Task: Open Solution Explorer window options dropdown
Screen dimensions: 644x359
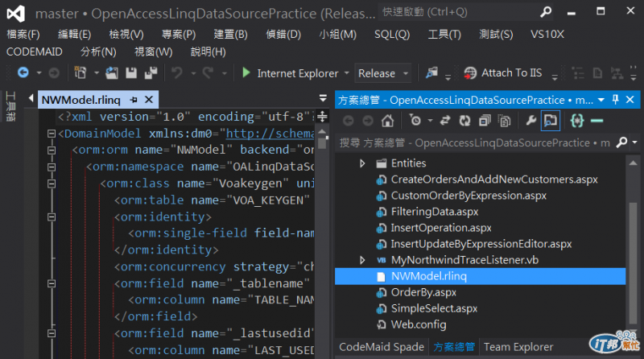Action: click(601, 100)
